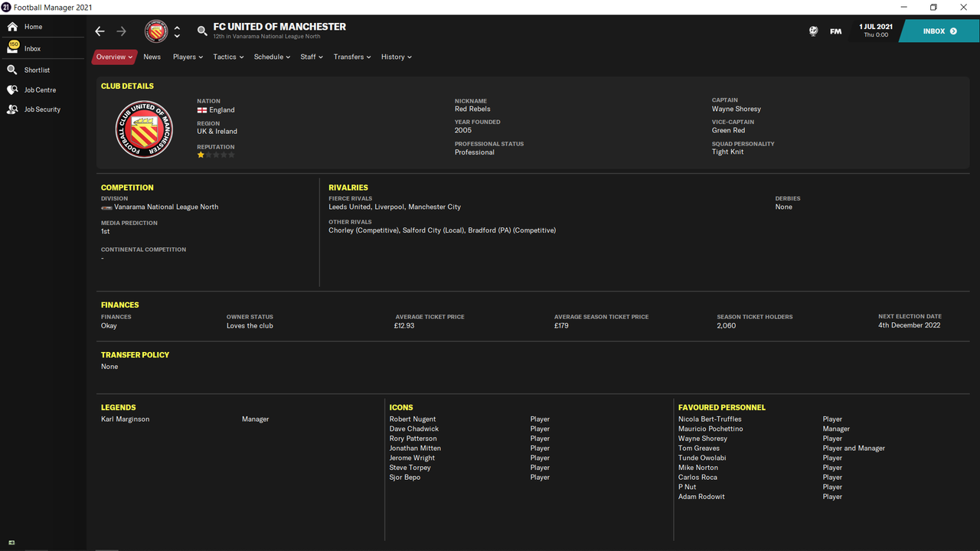
Task: Select Job Security in the sidebar
Action: [x=43, y=109]
